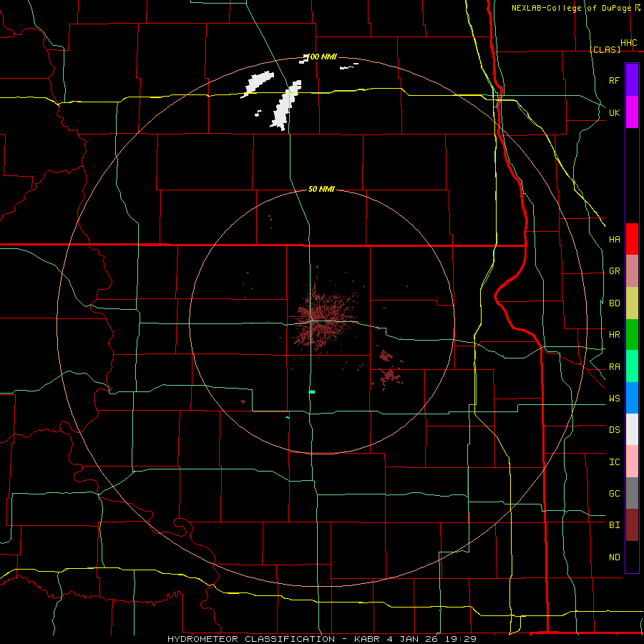Click the ND legend label
This screenshot has height=644, width=644.
pos(614,557)
